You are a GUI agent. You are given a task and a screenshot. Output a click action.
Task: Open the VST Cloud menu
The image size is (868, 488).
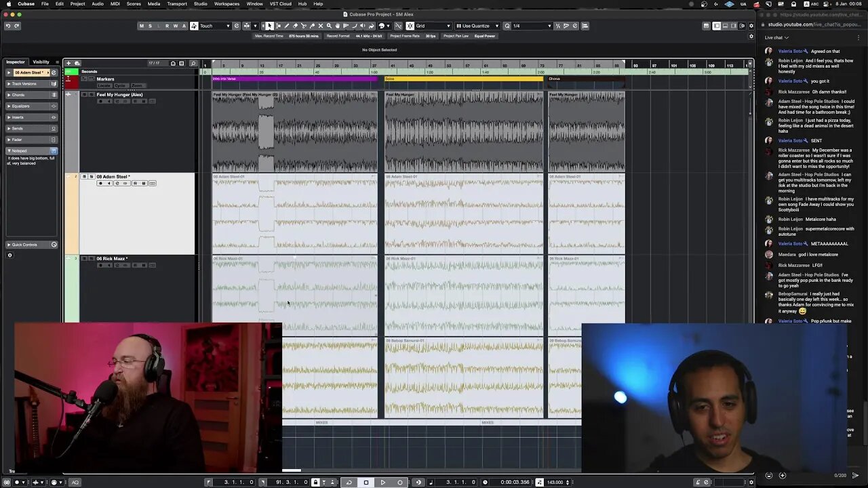pyautogui.click(x=280, y=3)
